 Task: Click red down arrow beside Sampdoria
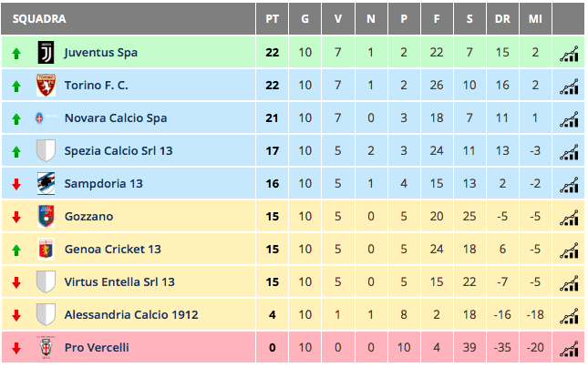pyautogui.click(x=16, y=184)
